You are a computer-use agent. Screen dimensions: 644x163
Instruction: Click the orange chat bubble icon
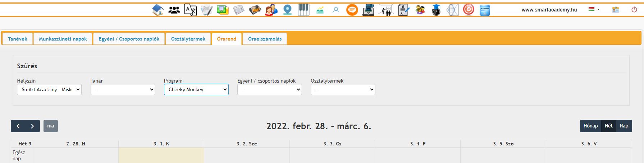[x=352, y=10]
